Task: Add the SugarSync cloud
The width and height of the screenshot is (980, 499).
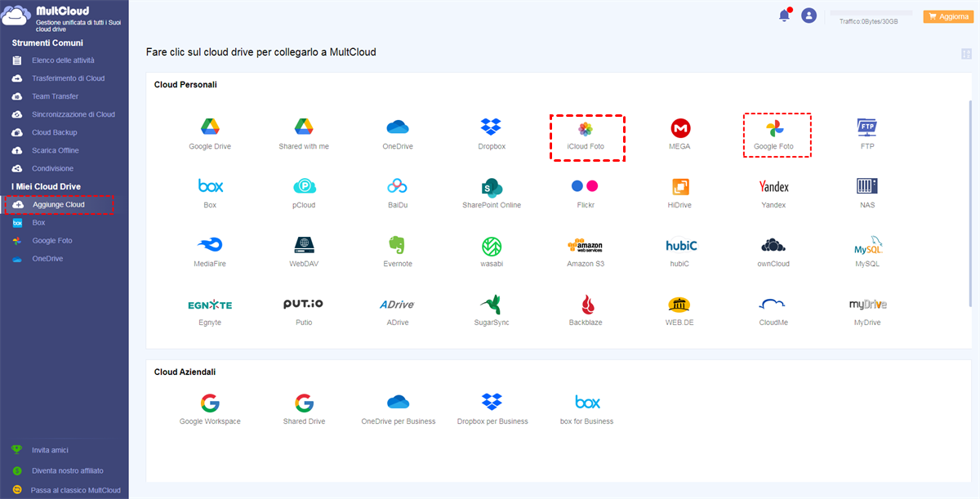Action: [x=492, y=304]
